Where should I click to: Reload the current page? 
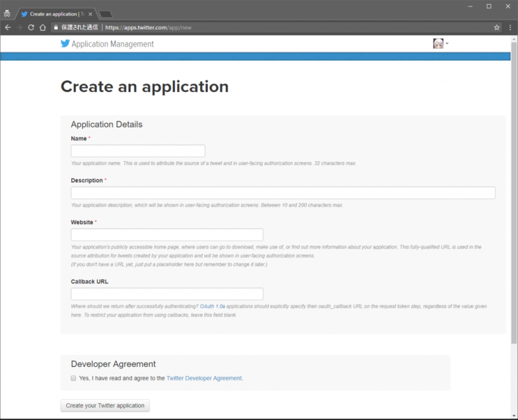point(31,27)
